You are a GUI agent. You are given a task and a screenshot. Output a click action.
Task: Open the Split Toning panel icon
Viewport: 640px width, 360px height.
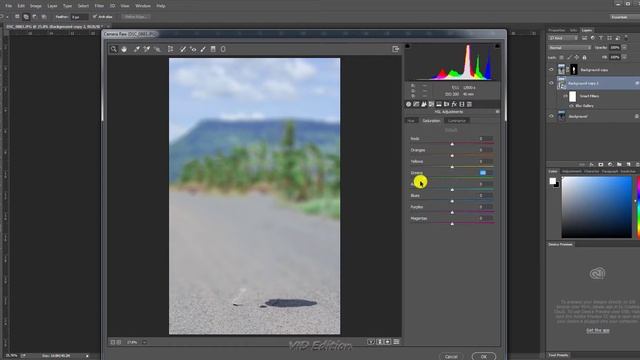(x=439, y=104)
